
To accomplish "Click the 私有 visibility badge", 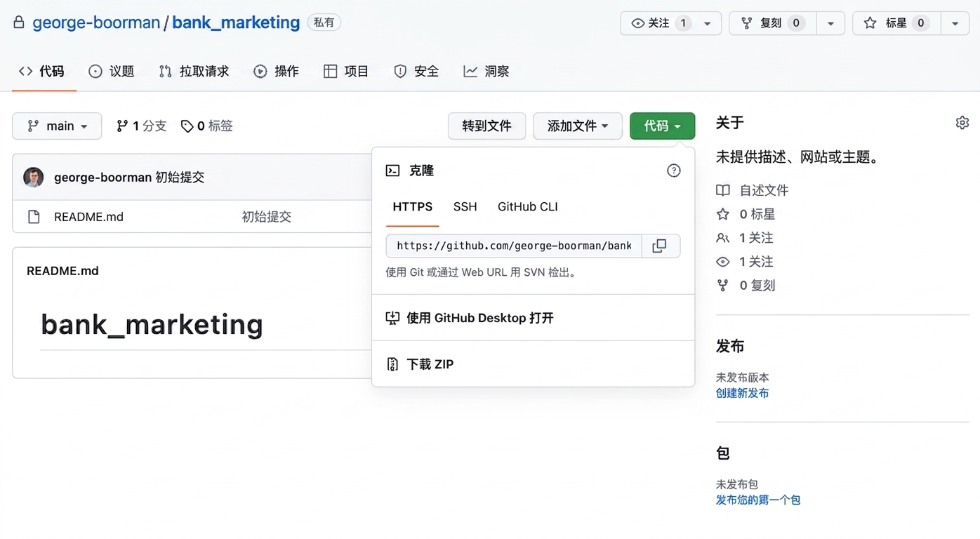I will coord(324,22).
